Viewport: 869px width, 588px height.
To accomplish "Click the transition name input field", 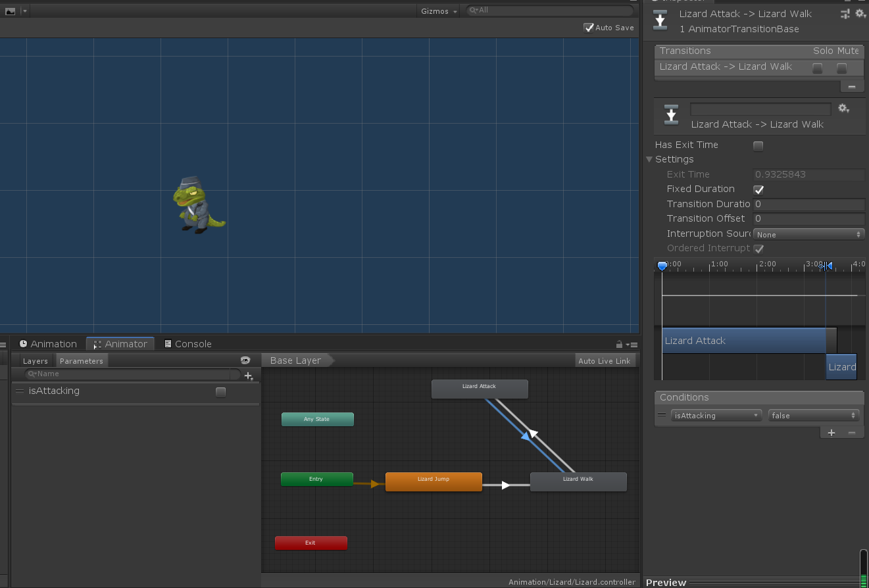I will pyautogui.click(x=760, y=109).
